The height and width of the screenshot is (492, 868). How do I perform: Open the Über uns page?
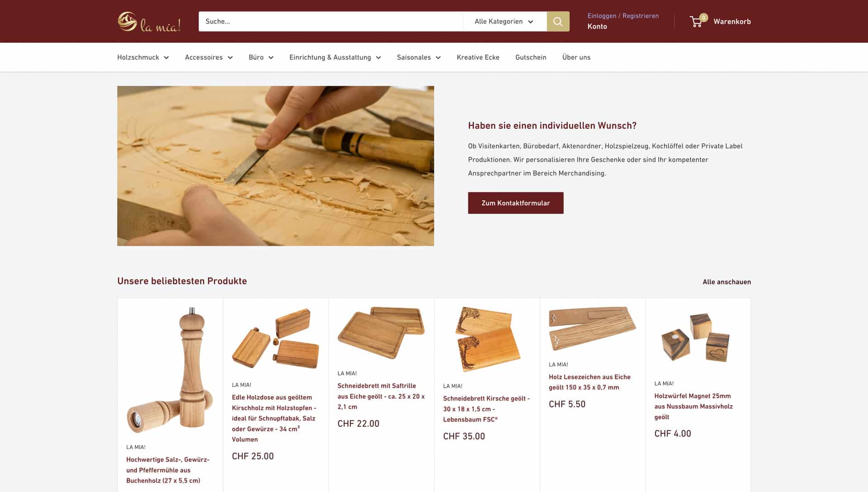[x=576, y=57]
